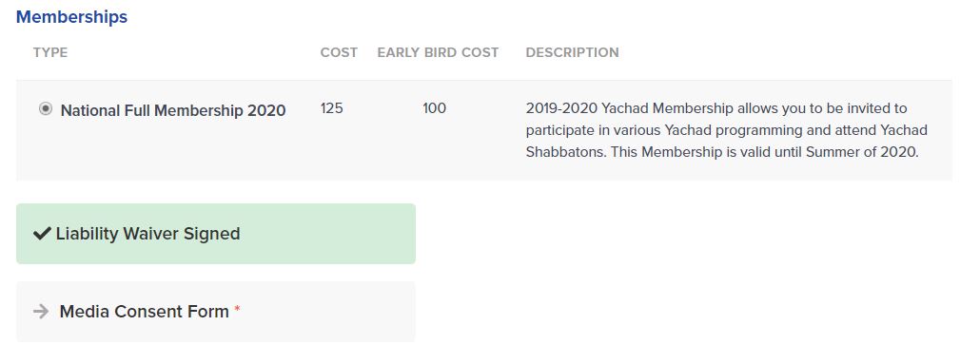Screen dimensions: 980x364
Task: Click the DESCRIPTION column header
Action: point(572,52)
